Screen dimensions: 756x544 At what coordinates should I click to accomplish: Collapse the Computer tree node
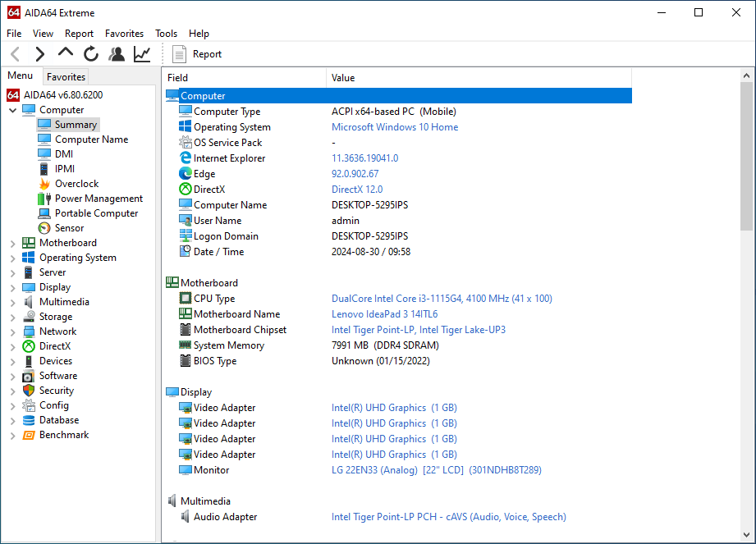click(13, 110)
